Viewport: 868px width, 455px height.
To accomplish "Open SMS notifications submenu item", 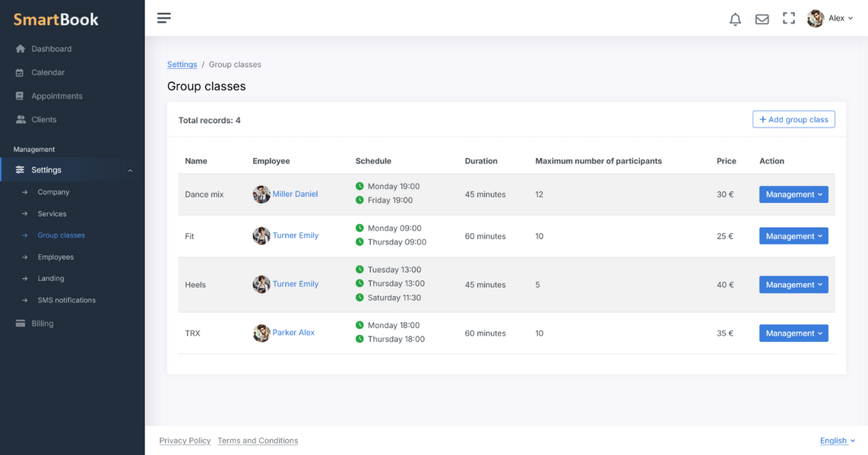I will click(66, 300).
